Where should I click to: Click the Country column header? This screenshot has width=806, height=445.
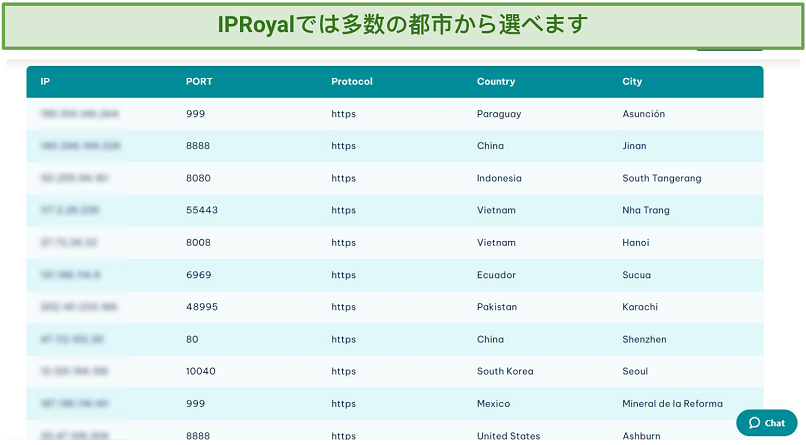(x=496, y=81)
